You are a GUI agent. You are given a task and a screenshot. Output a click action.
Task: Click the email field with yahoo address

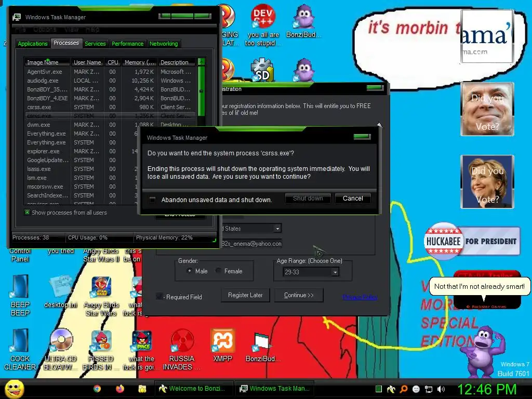[251, 244]
